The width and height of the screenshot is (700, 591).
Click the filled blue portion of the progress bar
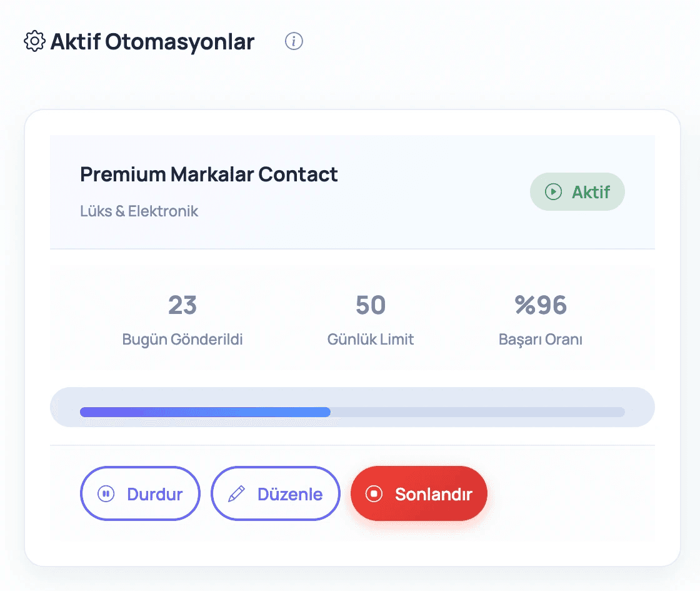tap(205, 412)
